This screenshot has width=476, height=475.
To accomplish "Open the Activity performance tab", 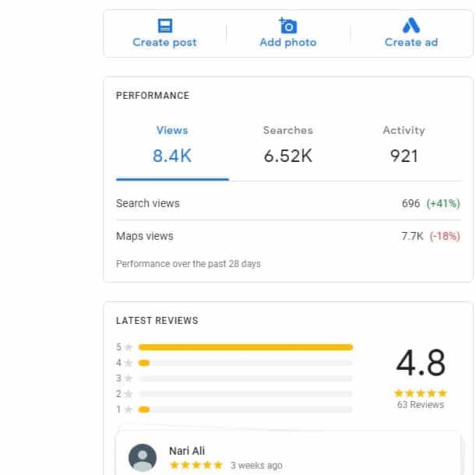I will click(404, 145).
